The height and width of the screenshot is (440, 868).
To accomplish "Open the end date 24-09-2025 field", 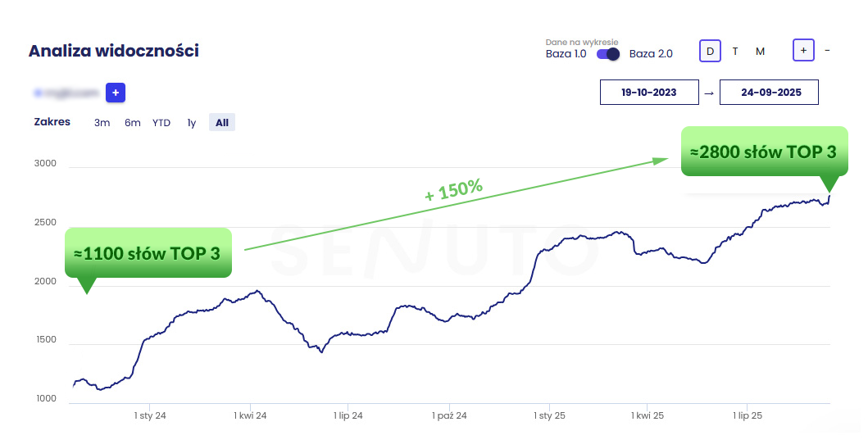I will 769,93.
